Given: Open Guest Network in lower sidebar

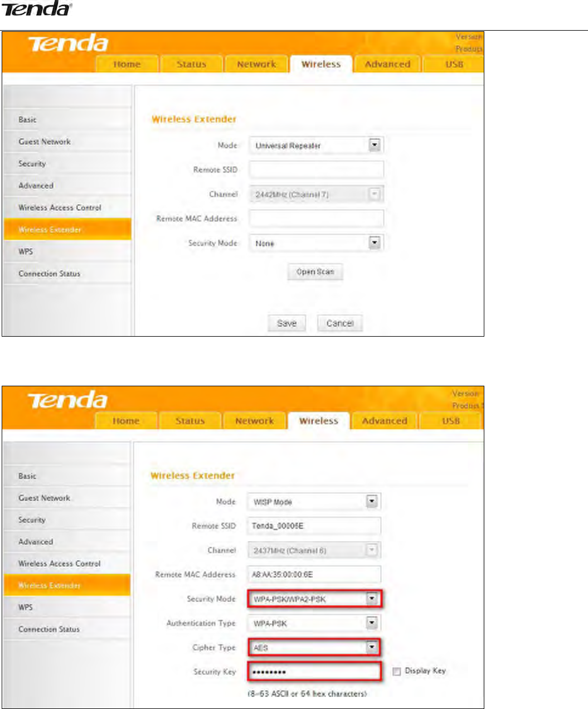Looking at the screenshot, I should (x=67, y=498).
